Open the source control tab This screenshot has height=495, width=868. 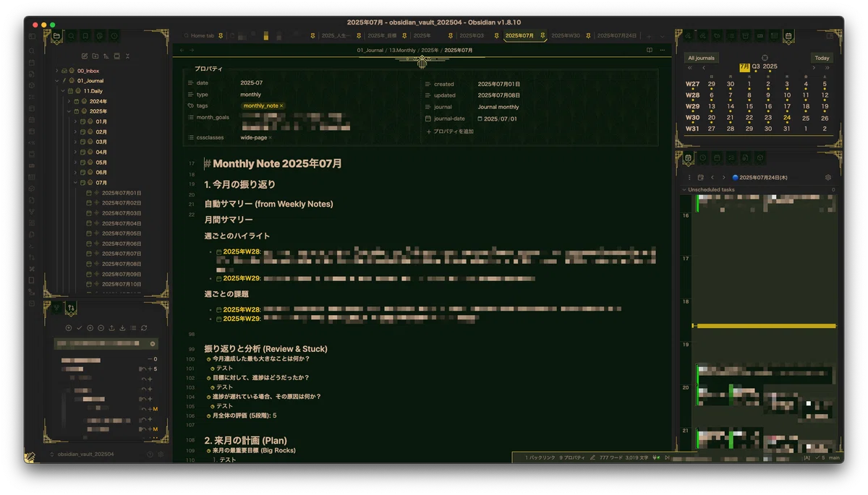point(71,308)
